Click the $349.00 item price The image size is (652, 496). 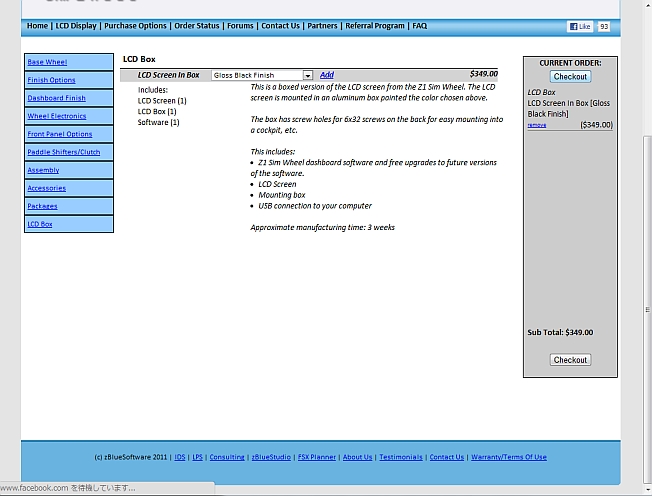click(484, 74)
